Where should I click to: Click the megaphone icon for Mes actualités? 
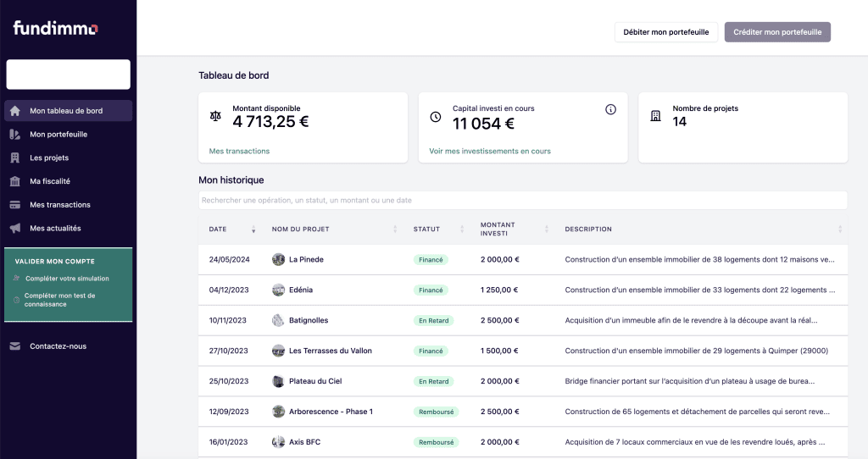[x=14, y=229]
